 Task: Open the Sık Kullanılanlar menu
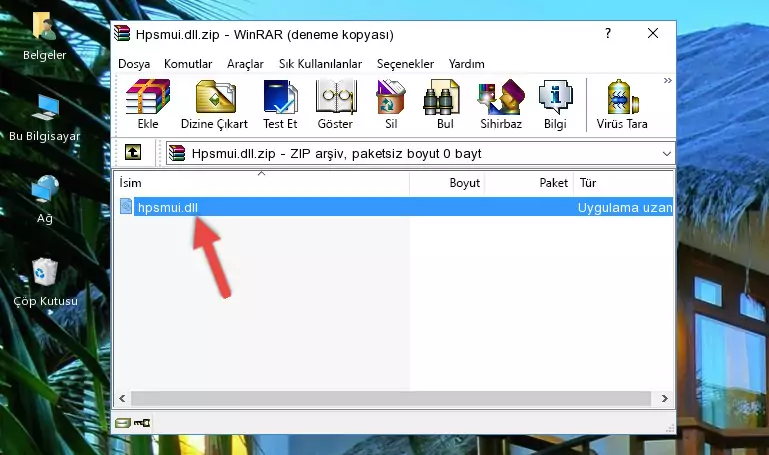pyautogui.click(x=320, y=64)
